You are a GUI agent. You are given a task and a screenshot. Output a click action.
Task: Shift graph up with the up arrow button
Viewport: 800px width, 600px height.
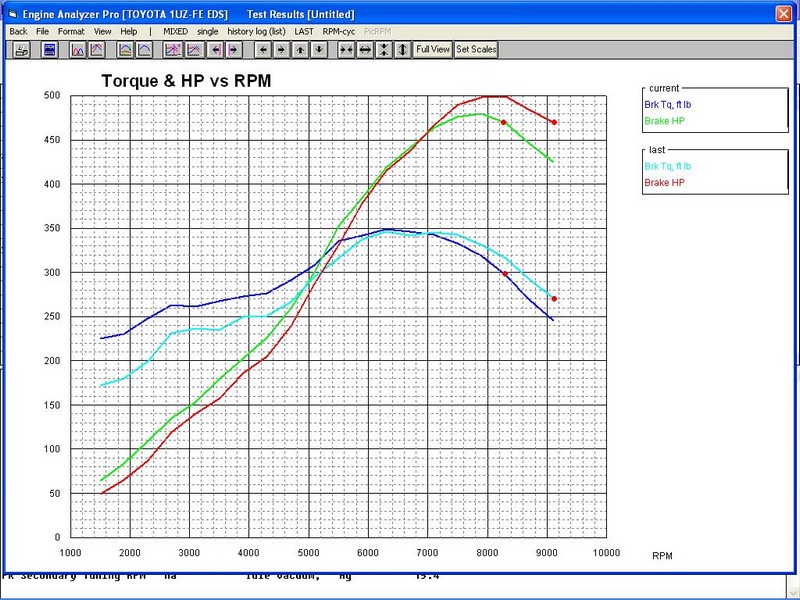pos(300,49)
